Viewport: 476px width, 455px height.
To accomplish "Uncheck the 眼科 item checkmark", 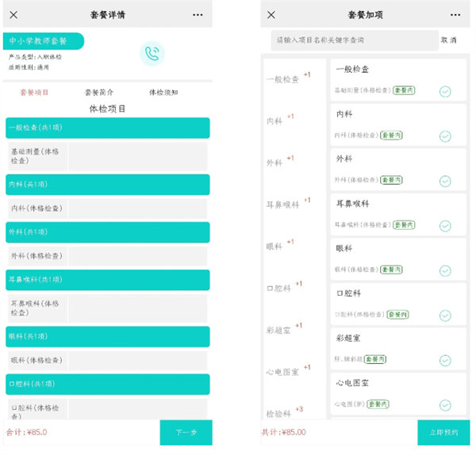I will 445,270.
